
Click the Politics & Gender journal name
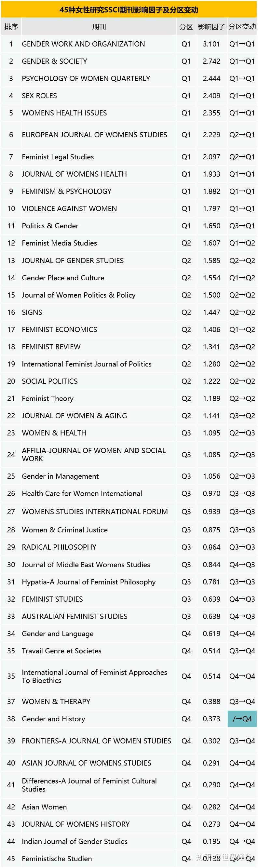[50, 226]
